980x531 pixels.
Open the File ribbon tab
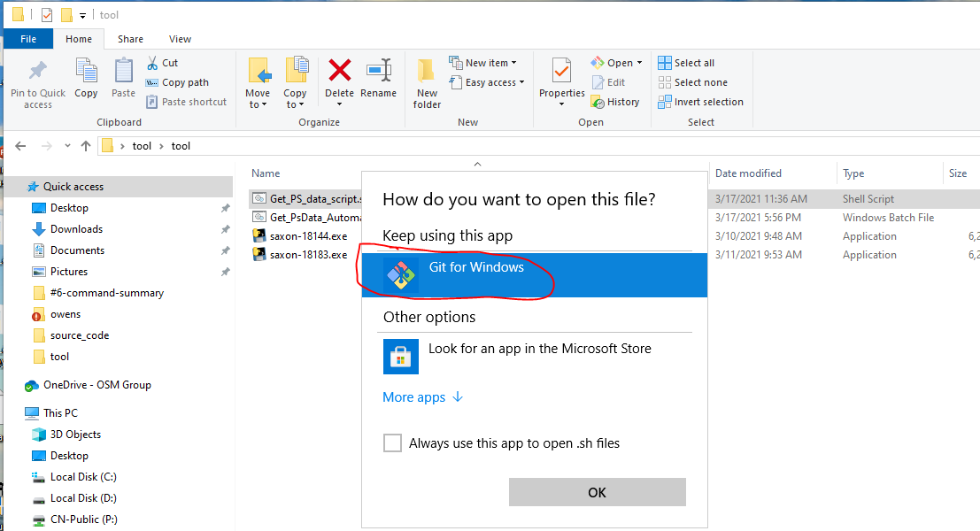[28, 39]
